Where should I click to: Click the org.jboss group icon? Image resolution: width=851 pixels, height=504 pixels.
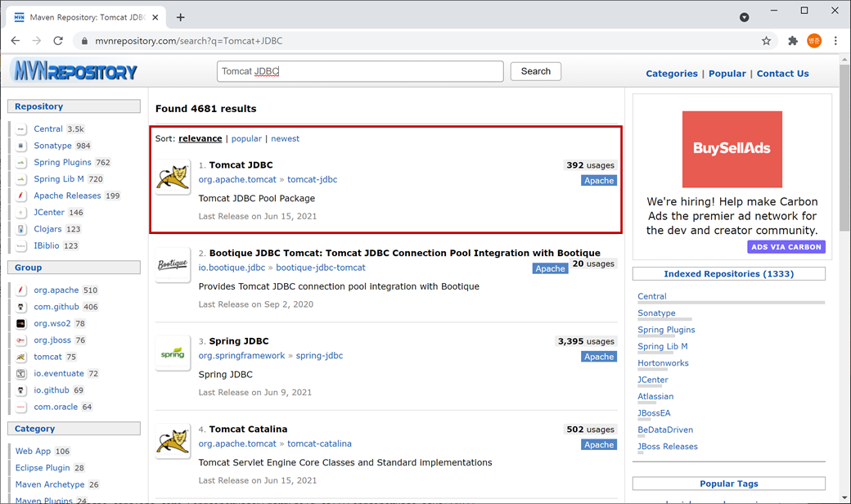20,340
